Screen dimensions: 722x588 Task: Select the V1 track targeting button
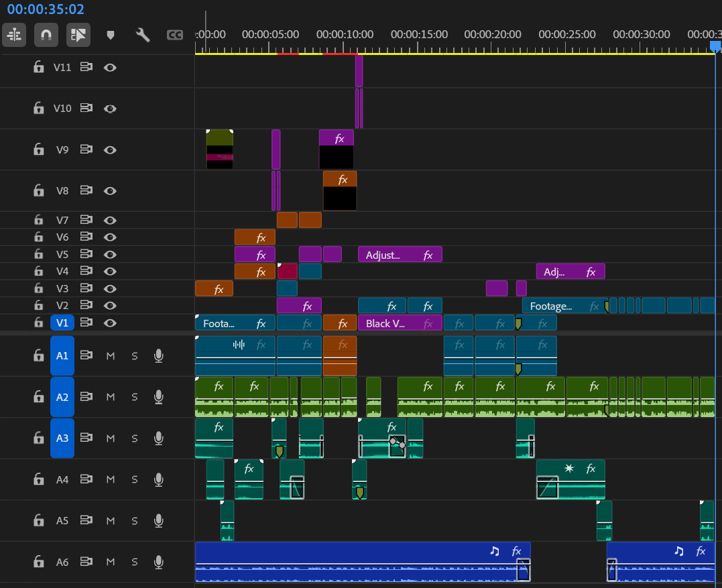(x=62, y=322)
